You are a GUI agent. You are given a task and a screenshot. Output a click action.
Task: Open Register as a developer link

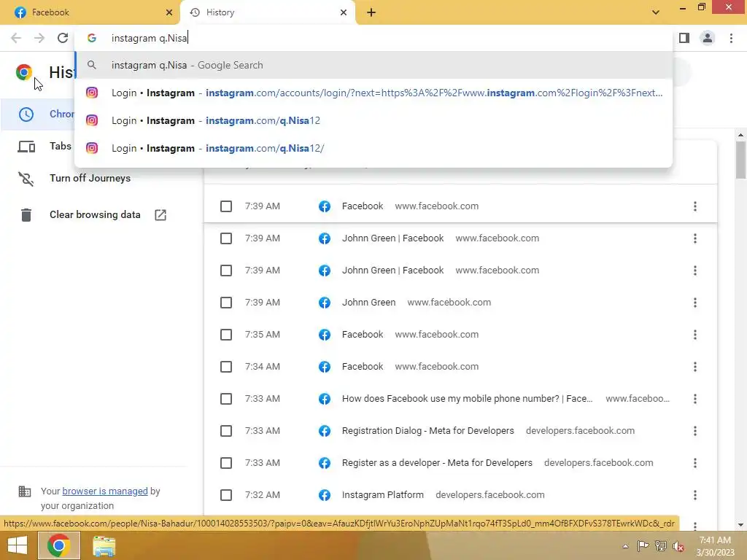(437, 463)
